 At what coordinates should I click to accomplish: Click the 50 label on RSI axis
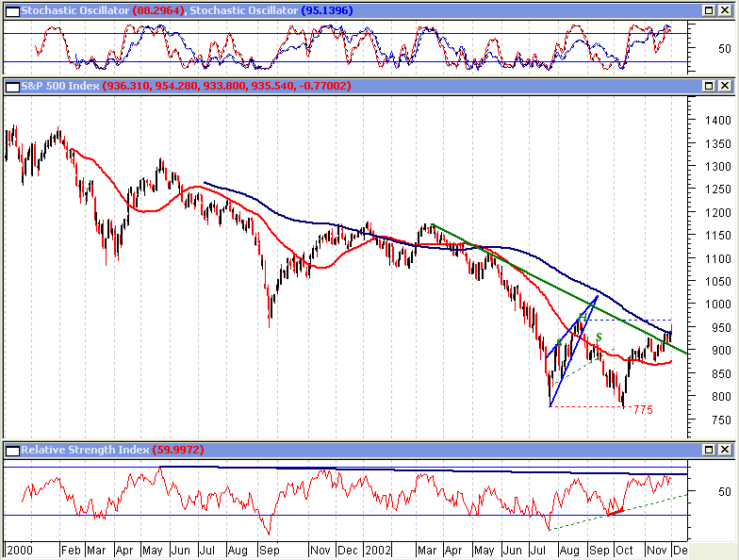724,492
